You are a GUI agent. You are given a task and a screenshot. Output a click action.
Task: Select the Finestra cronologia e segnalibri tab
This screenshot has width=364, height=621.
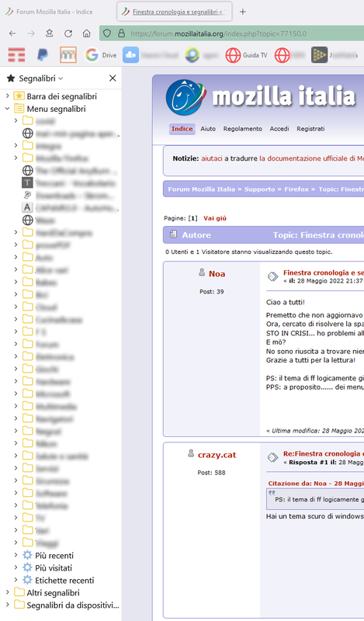point(175,12)
